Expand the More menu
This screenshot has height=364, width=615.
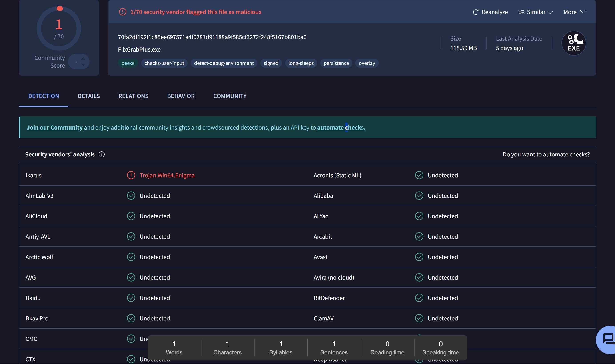click(x=574, y=12)
